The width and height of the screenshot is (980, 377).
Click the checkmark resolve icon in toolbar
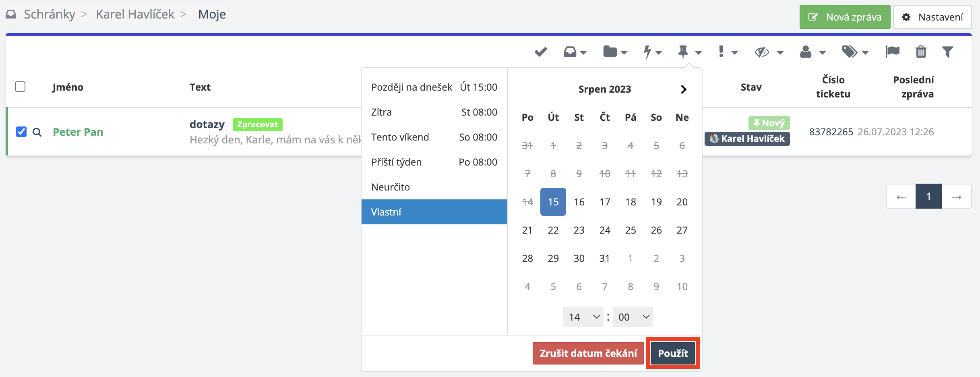540,52
